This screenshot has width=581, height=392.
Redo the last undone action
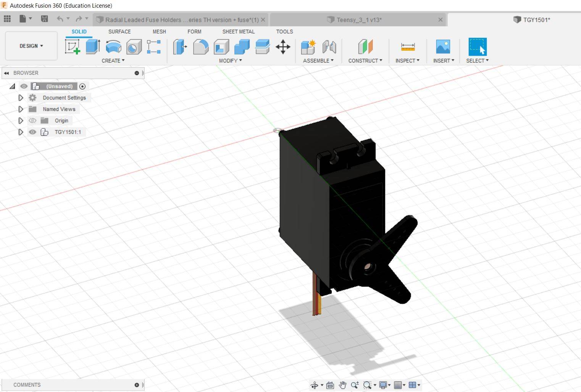pyautogui.click(x=79, y=19)
